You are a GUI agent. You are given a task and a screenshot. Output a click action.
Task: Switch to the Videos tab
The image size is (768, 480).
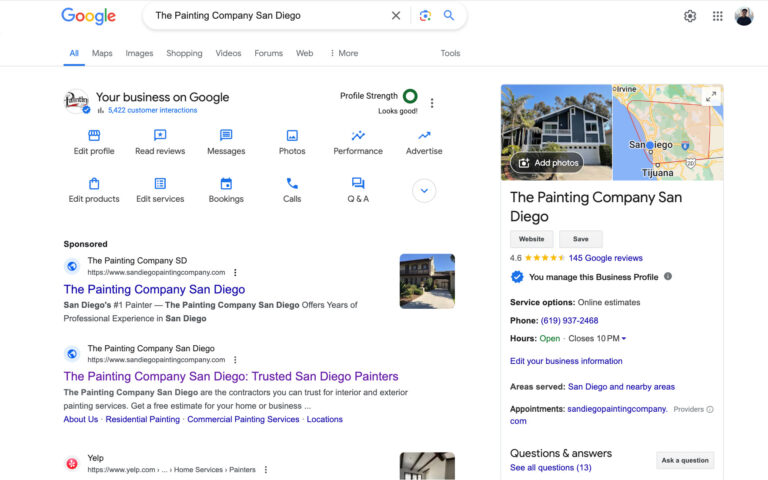point(228,53)
